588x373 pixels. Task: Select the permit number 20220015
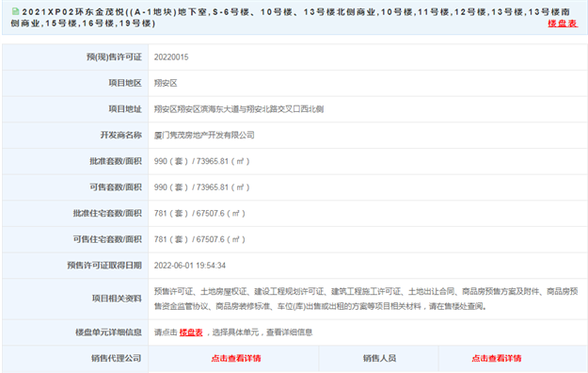[171, 57]
